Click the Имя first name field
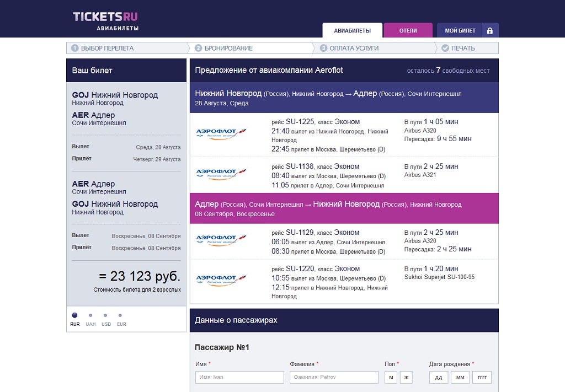Screen dimensions: 565x392 (239, 377)
